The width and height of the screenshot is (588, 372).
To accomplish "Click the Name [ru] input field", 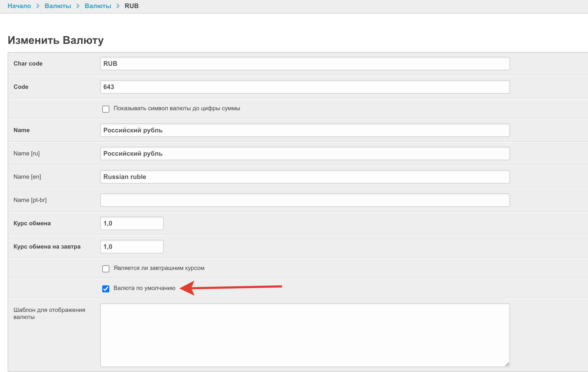I will pyautogui.click(x=305, y=154).
